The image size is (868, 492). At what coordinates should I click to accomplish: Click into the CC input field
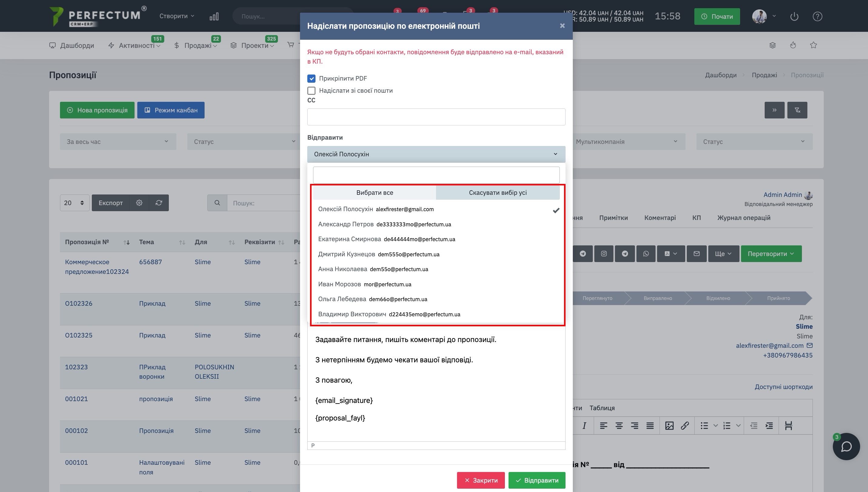436,117
